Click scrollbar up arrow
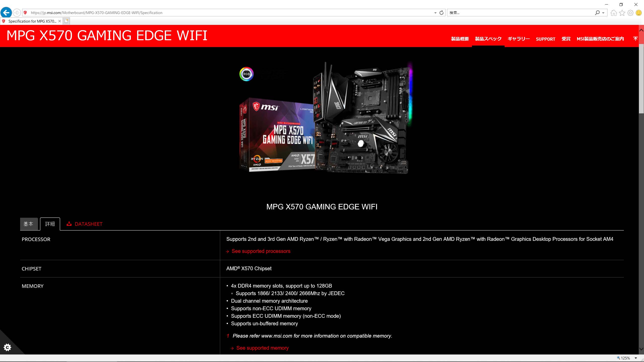Screen dimensions: 644x362 coord(641,30)
